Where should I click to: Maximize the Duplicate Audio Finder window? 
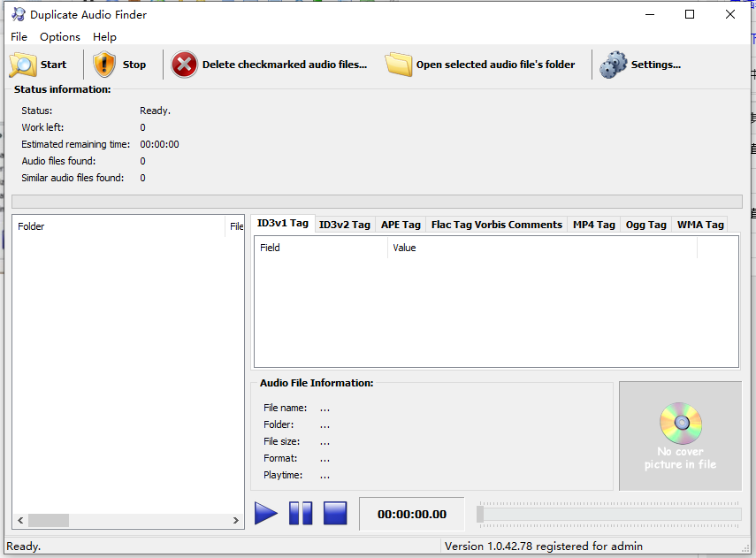[x=690, y=14]
